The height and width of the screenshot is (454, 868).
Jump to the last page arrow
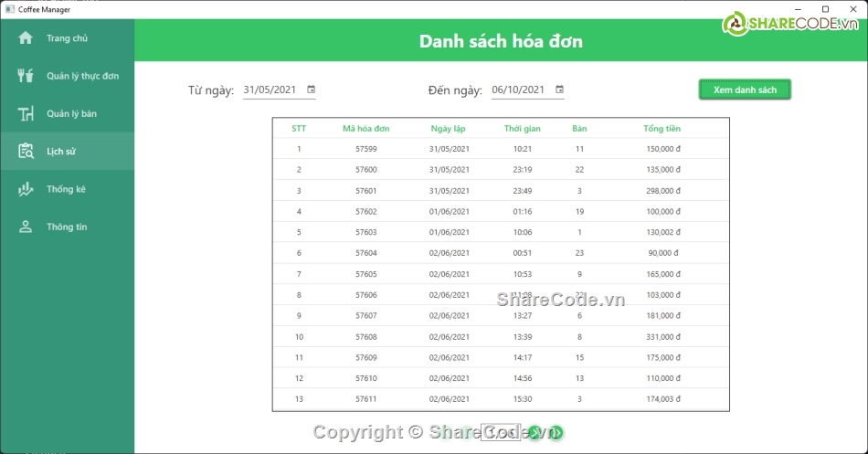point(556,432)
